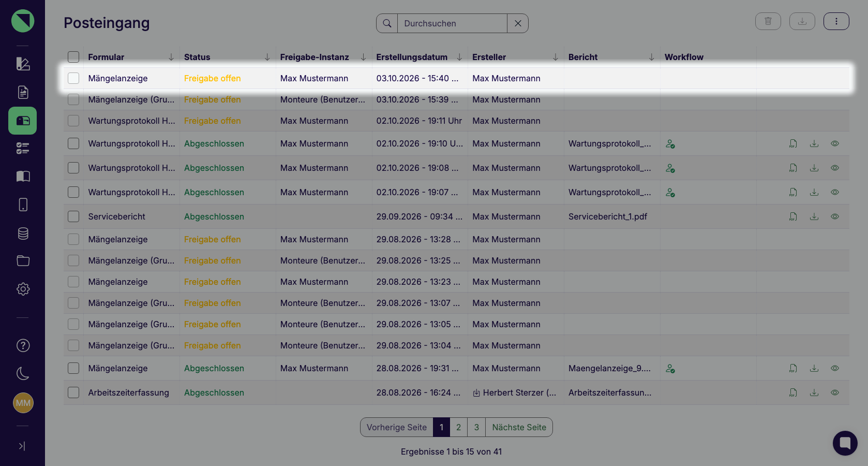
Task: View the Arbeitszeiterfassung row with eye icon
Action: [x=835, y=392]
